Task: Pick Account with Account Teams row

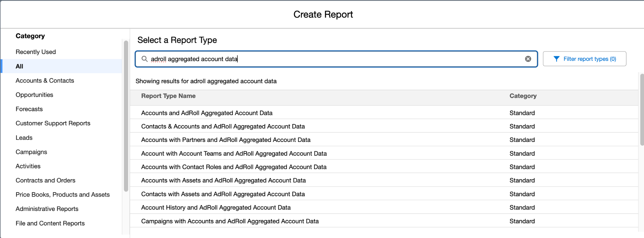Action: [384, 154]
